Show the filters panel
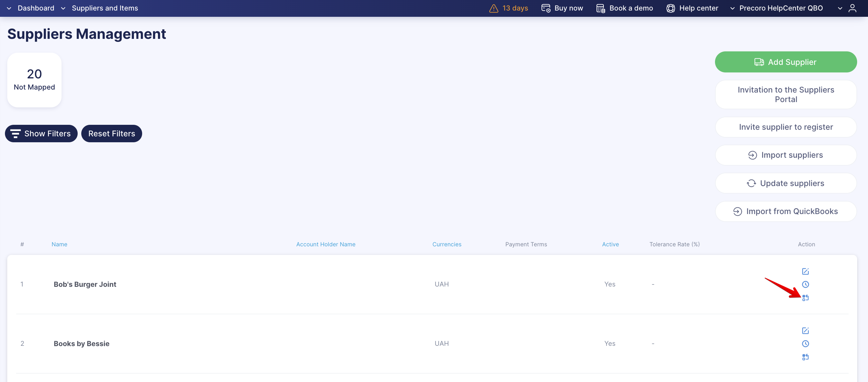Screen dimensions: 868x382 pyautogui.click(x=41, y=133)
